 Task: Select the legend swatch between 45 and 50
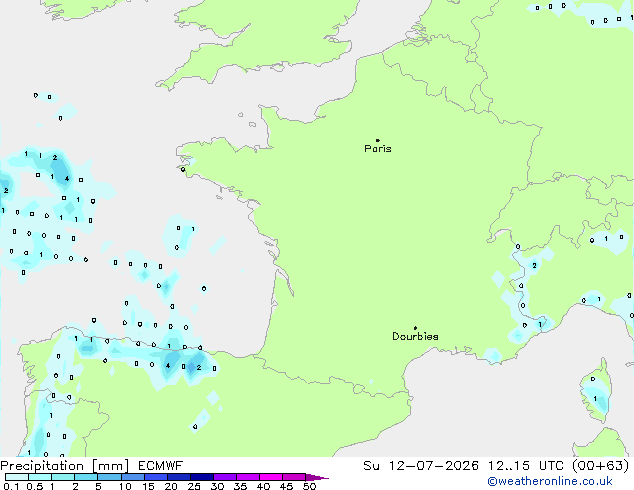point(294,477)
